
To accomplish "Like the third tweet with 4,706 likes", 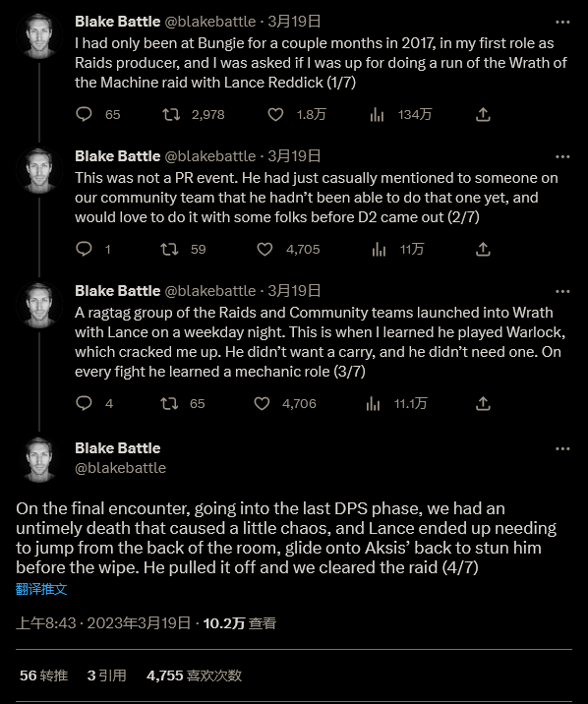I will [x=263, y=403].
